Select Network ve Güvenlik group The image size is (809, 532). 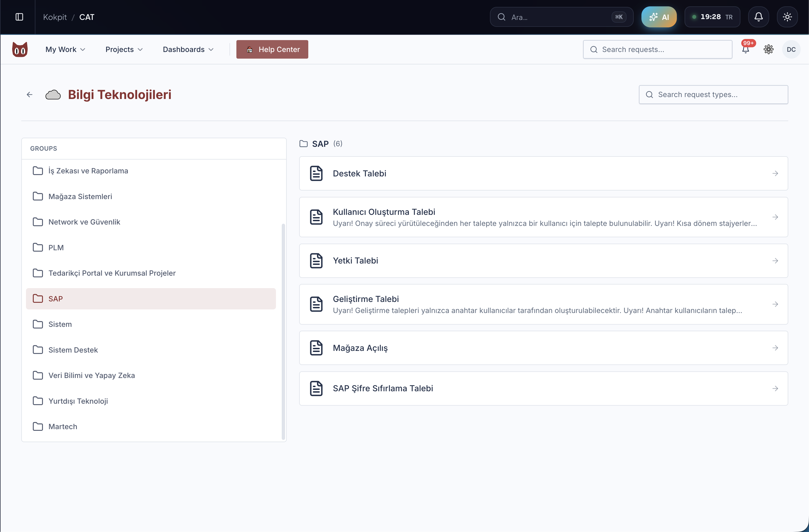tap(151, 222)
